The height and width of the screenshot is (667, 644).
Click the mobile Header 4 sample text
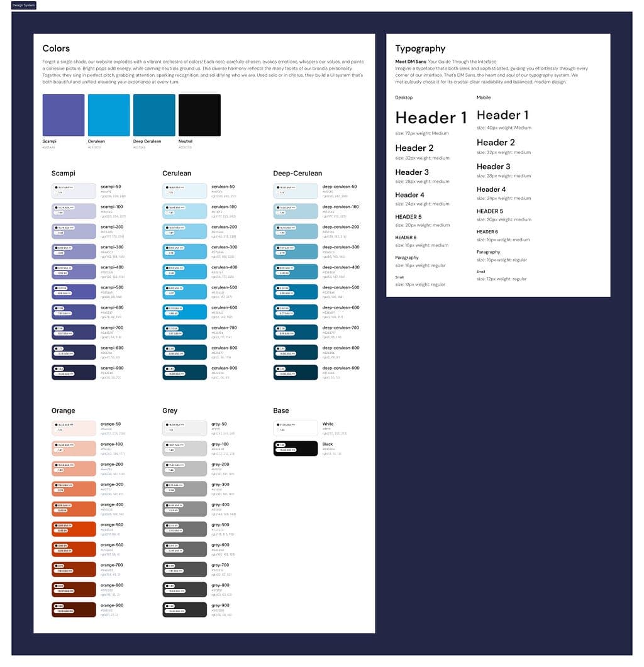tap(491, 189)
